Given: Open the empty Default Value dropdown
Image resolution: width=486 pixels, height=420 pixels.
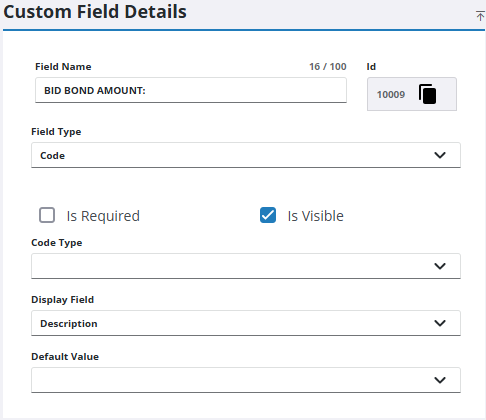Looking at the screenshot, I should pos(246,380).
